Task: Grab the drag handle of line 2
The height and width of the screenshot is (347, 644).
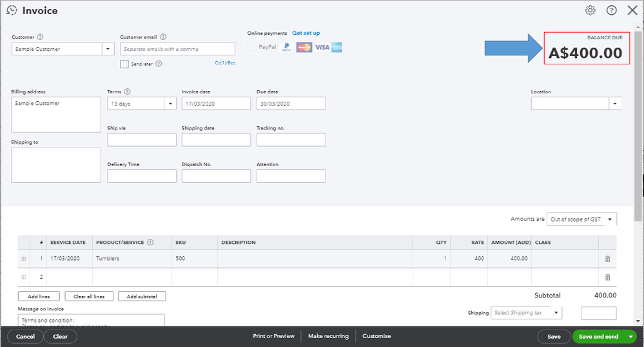Action: click(23, 277)
